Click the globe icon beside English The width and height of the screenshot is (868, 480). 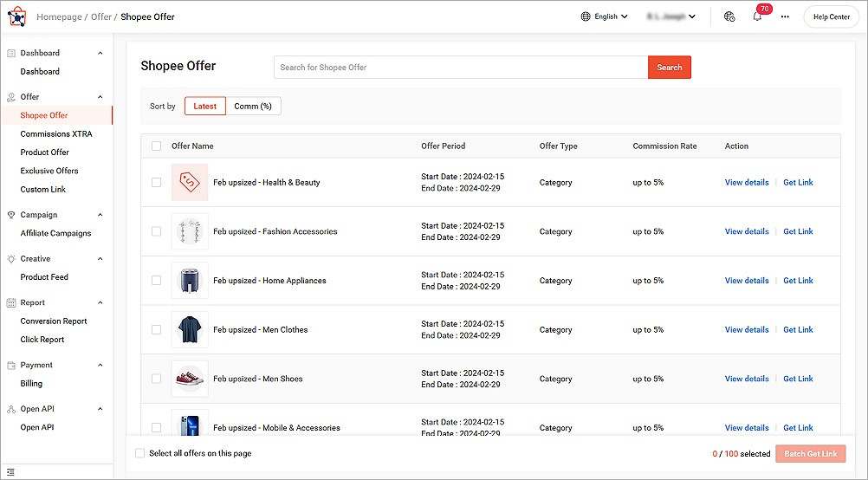coord(586,16)
